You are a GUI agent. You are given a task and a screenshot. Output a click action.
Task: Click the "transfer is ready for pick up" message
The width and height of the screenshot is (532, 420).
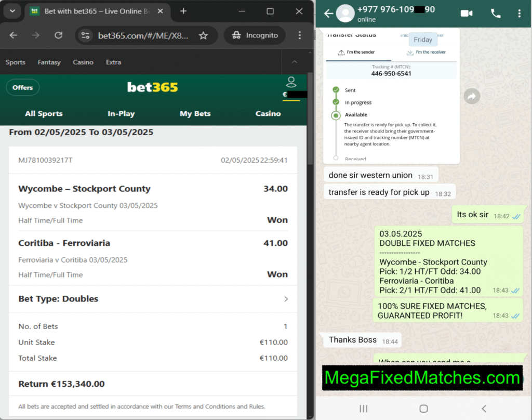(390, 192)
